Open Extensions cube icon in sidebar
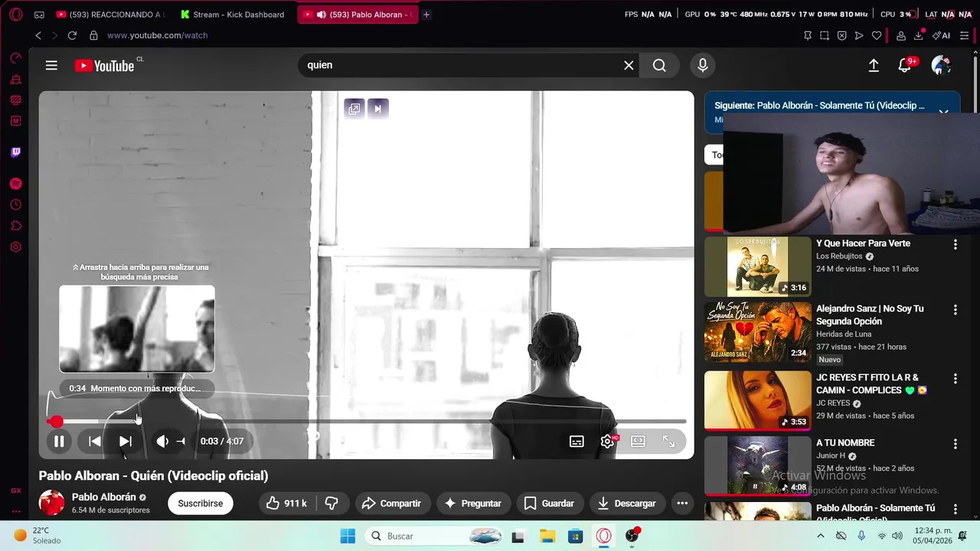Screen dimensions: 980x551 click(x=15, y=226)
